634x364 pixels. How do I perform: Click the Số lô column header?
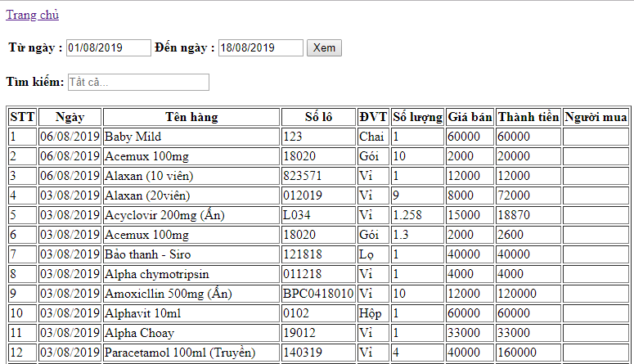318,117
